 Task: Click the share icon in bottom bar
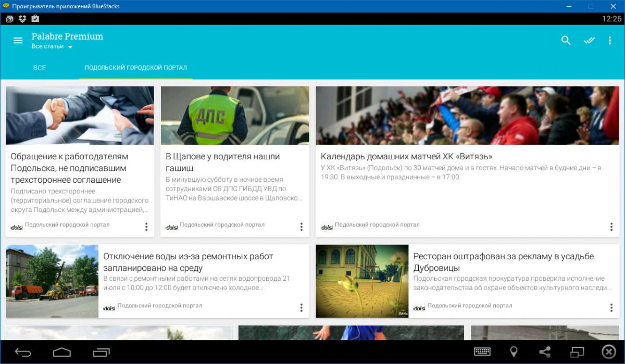click(545, 352)
